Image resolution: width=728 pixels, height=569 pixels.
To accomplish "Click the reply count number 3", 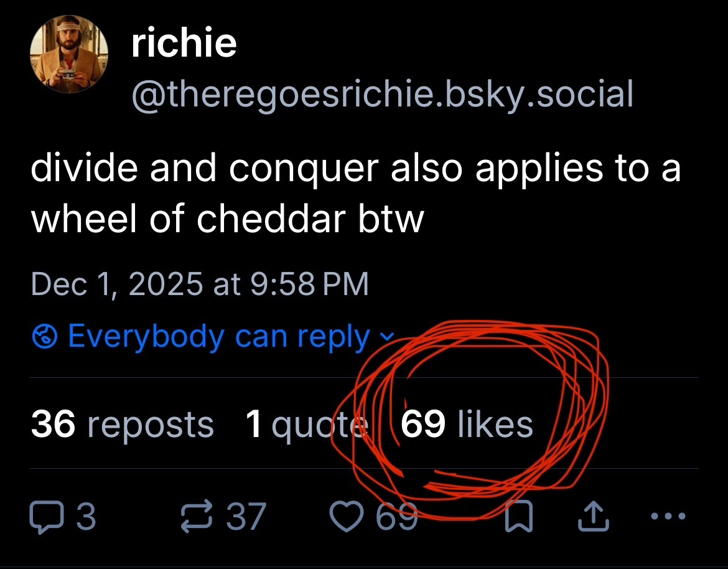I will [86, 516].
